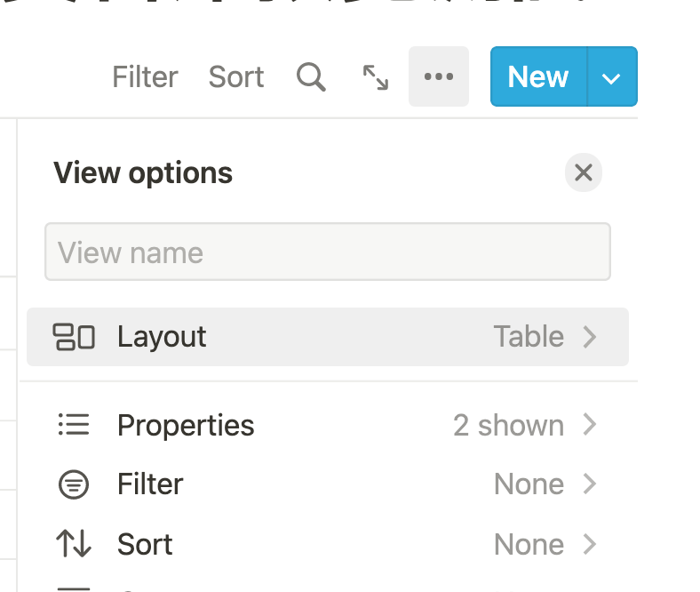Click the three-dots more options button

[439, 76]
